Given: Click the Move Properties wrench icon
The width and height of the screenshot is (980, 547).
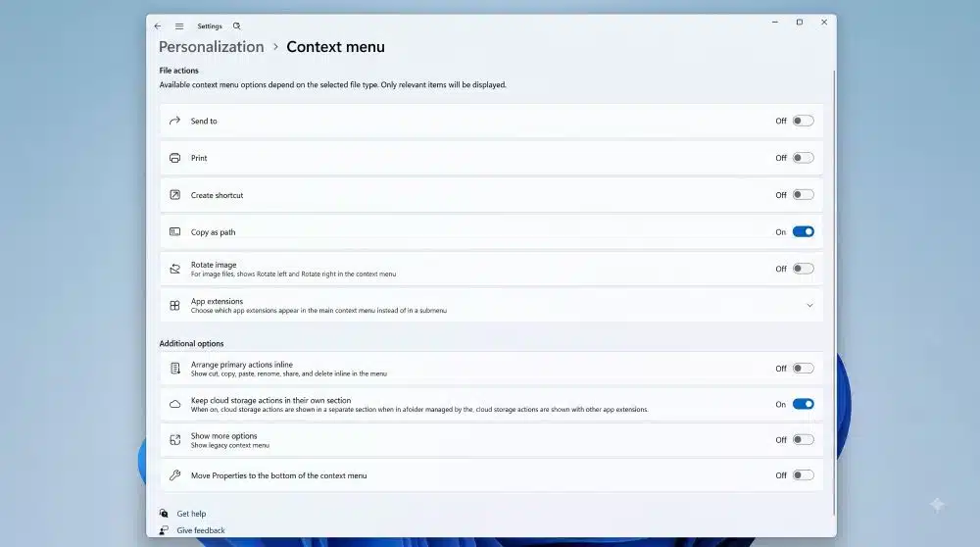Looking at the screenshot, I should click(x=175, y=475).
